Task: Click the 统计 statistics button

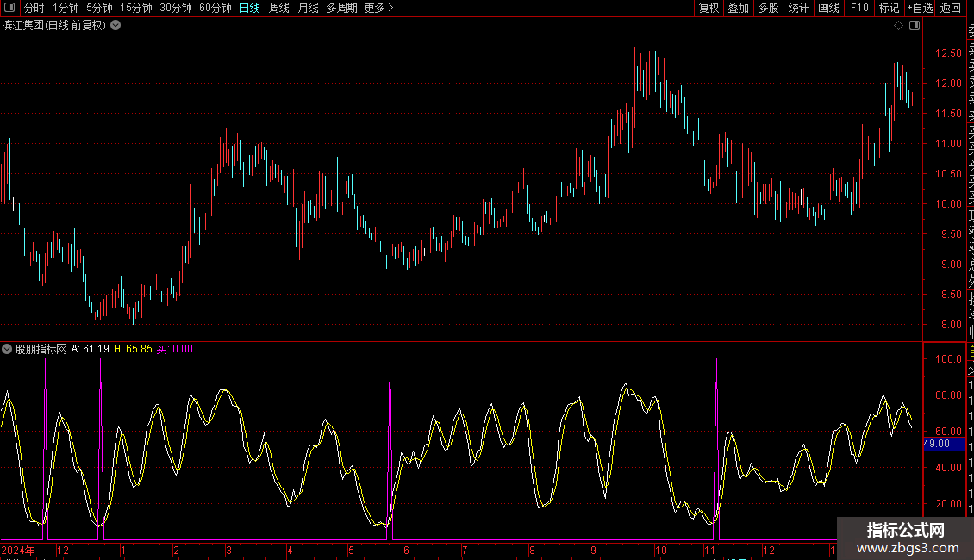Action: pyautogui.click(x=798, y=8)
